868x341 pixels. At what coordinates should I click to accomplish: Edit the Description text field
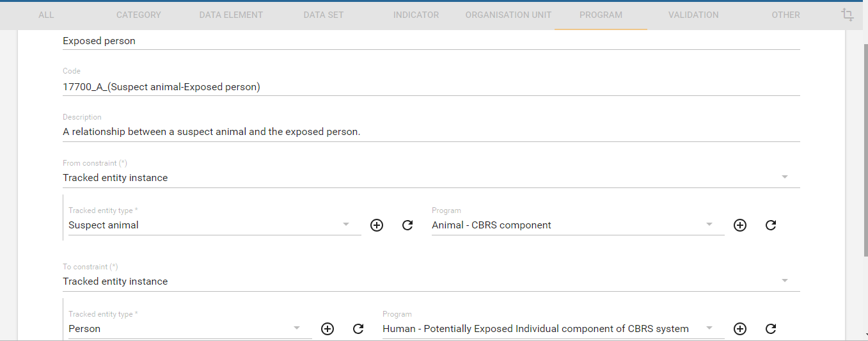(430, 132)
